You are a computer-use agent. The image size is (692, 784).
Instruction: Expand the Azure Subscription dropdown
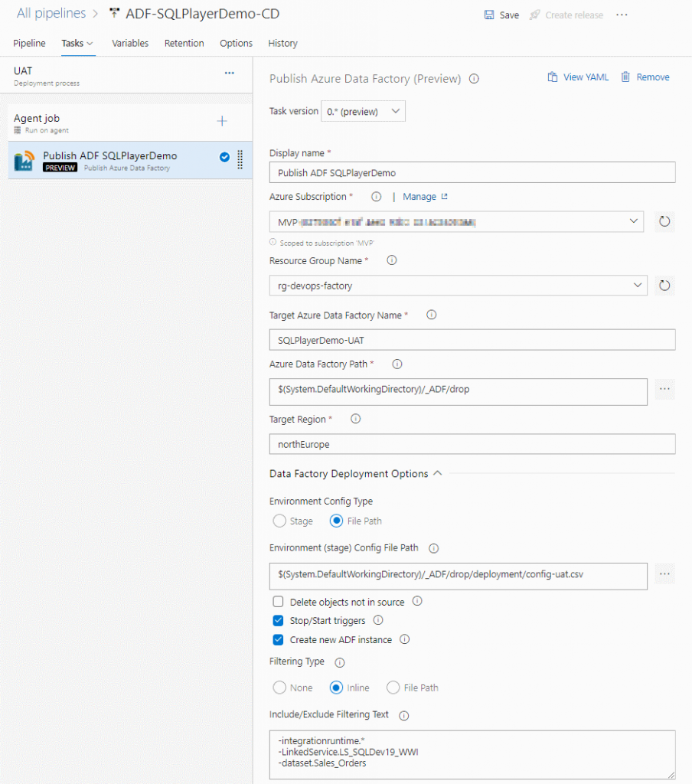[x=632, y=221]
